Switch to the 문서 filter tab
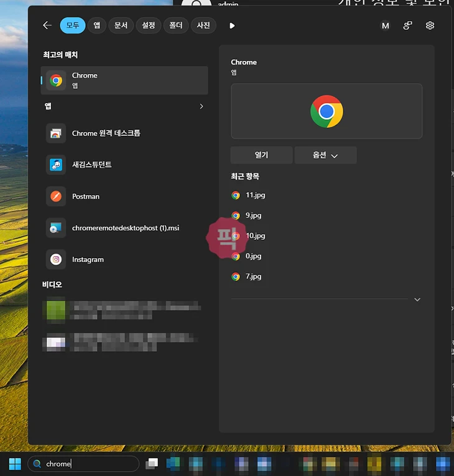The width and height of the screenshot is (454, 476). coord(121,25)
